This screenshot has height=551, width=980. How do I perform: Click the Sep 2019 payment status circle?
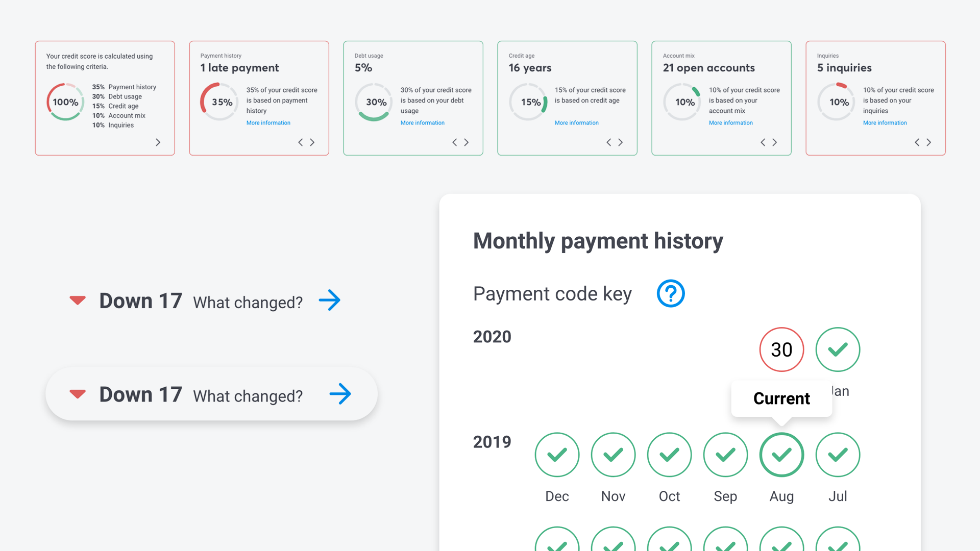[x=725, y=455]
